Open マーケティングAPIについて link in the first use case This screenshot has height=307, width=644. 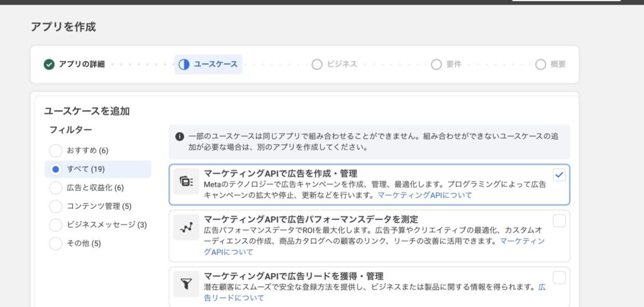click(425, 195)
